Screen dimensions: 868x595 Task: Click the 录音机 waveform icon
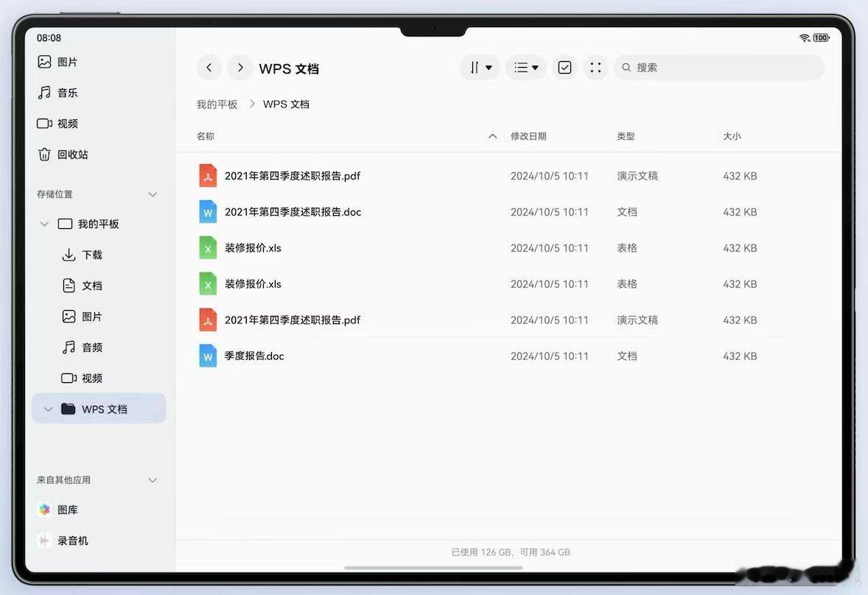44,541
